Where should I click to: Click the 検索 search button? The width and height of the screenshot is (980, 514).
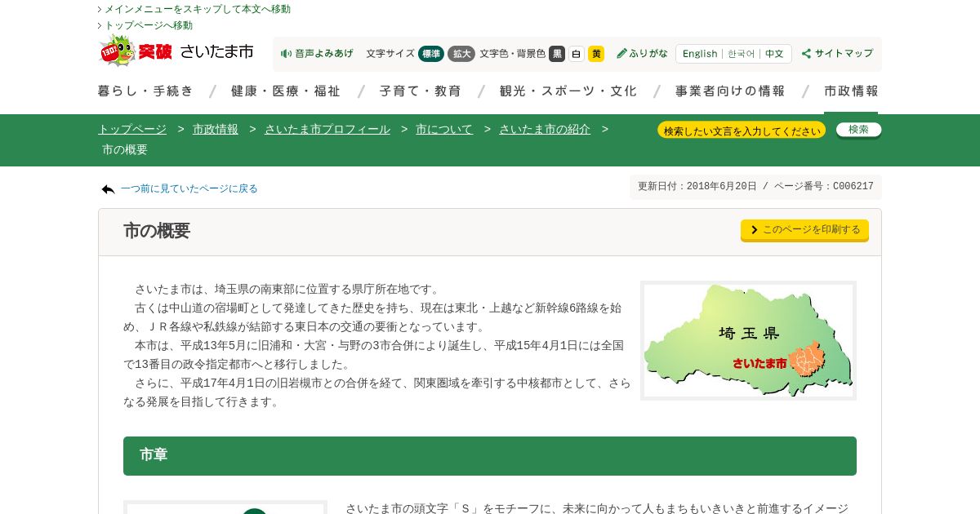pos(858,130)
